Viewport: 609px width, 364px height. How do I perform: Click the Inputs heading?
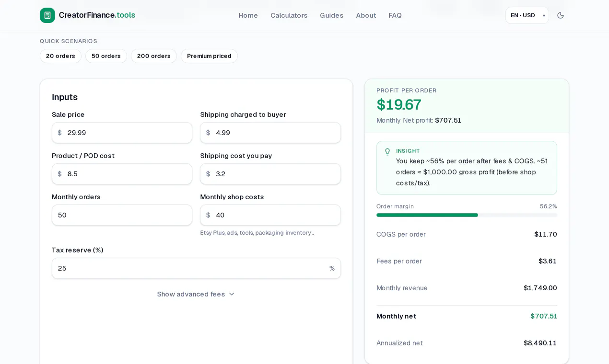click(65, 97)
